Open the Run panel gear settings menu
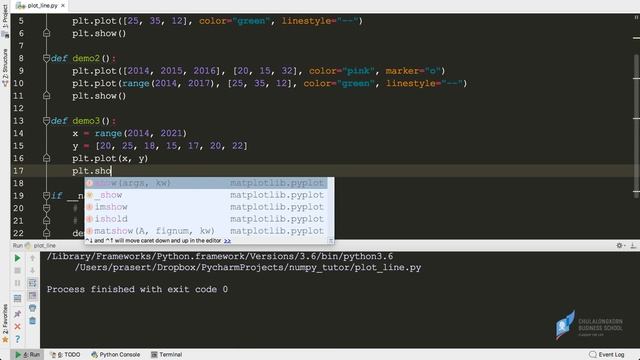The height and width of the screenshot is (360, 640). [620, 245]
